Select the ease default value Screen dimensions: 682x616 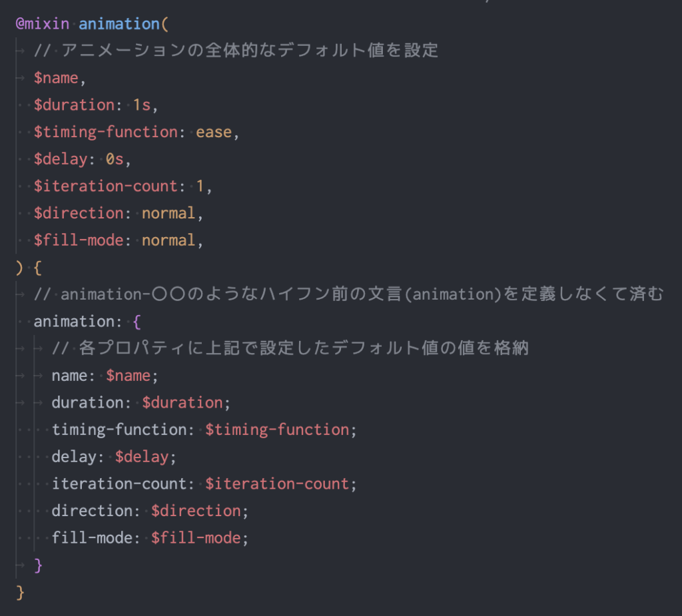pyautogui.click(x=214, y=133)
